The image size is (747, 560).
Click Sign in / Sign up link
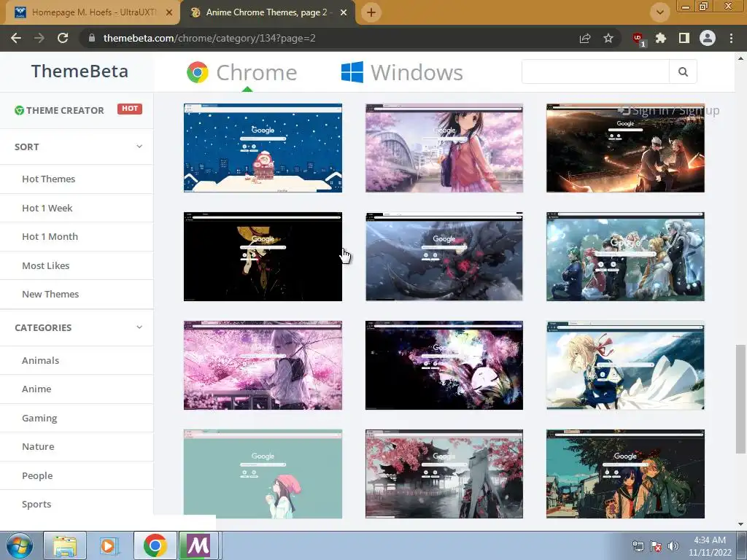[x=668, y=111]
